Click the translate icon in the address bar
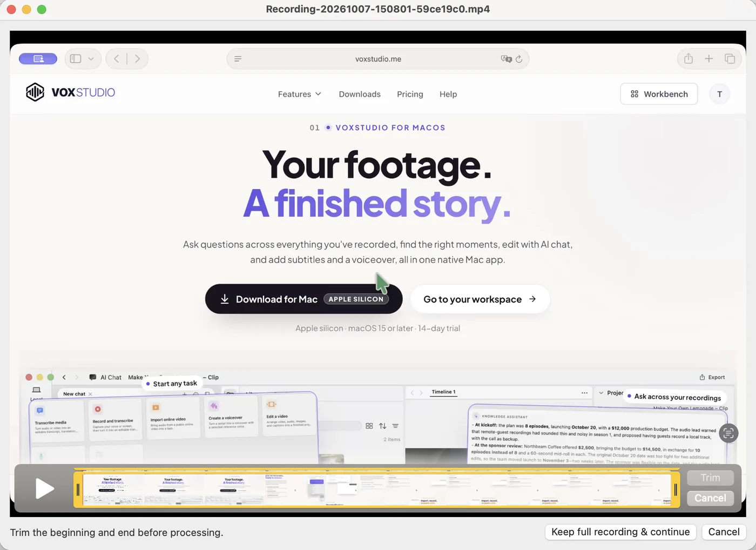 pyautogui.click(x=506, y=59)
